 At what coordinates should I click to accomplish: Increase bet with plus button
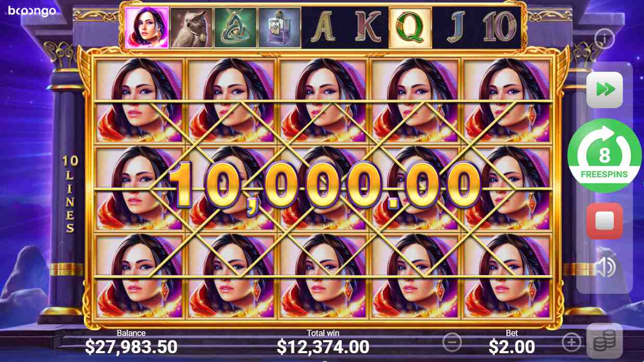571,342
